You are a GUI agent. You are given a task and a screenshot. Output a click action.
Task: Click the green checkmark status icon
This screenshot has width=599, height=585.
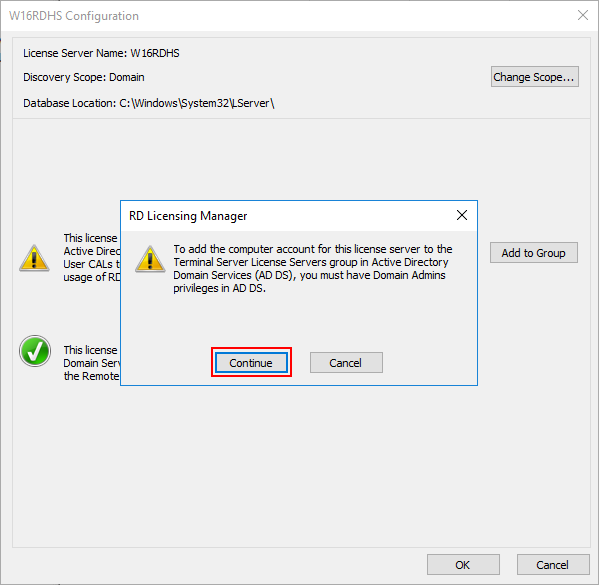[35, 351]
